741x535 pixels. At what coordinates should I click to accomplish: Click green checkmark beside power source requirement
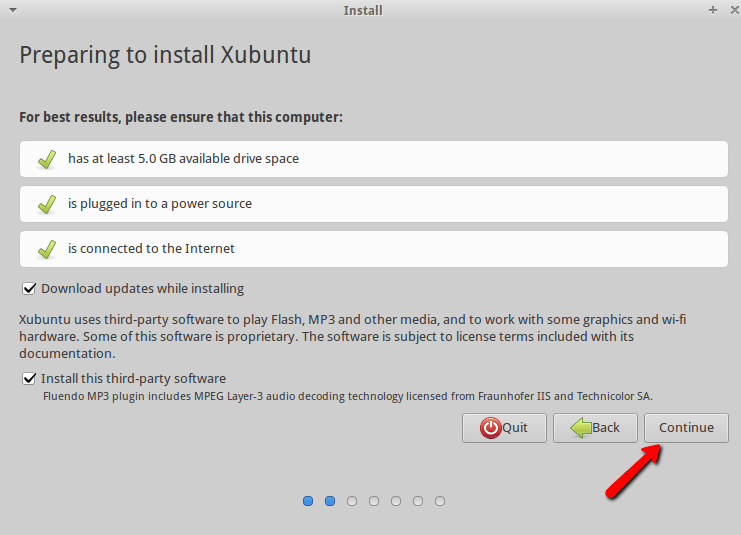47,204
